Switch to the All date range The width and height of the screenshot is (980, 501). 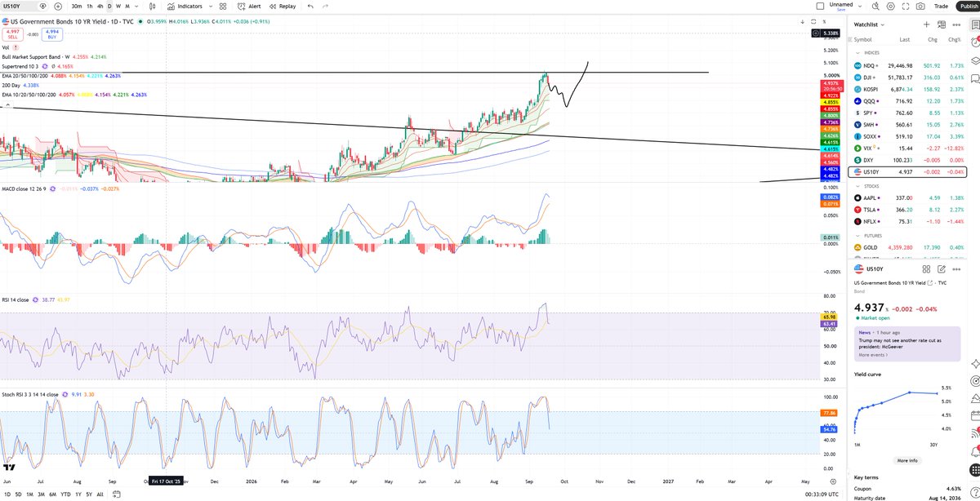pos(100,494)
